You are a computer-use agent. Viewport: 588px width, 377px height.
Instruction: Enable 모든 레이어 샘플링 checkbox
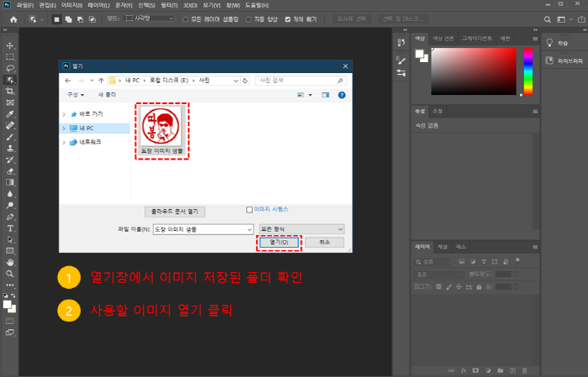coord(186,19)
